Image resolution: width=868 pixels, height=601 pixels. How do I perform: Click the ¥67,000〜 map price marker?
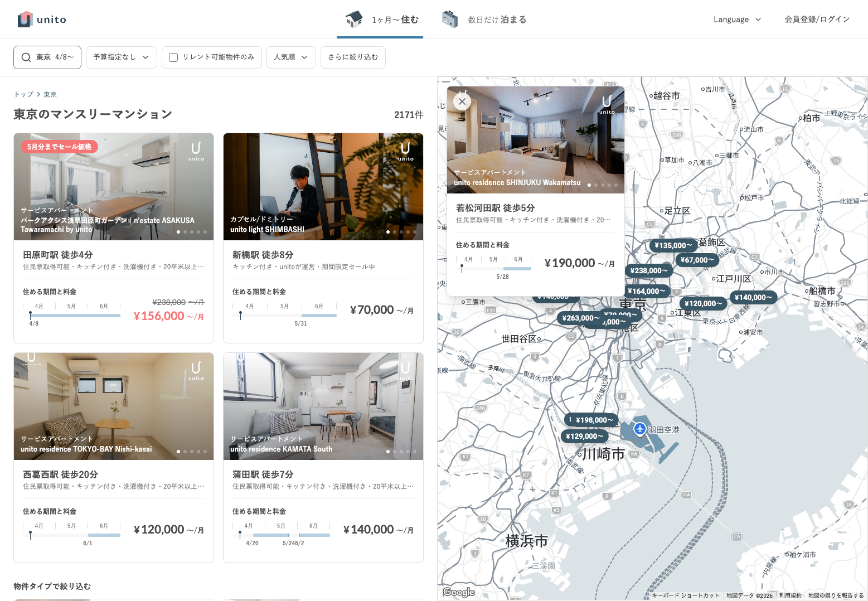697,260
